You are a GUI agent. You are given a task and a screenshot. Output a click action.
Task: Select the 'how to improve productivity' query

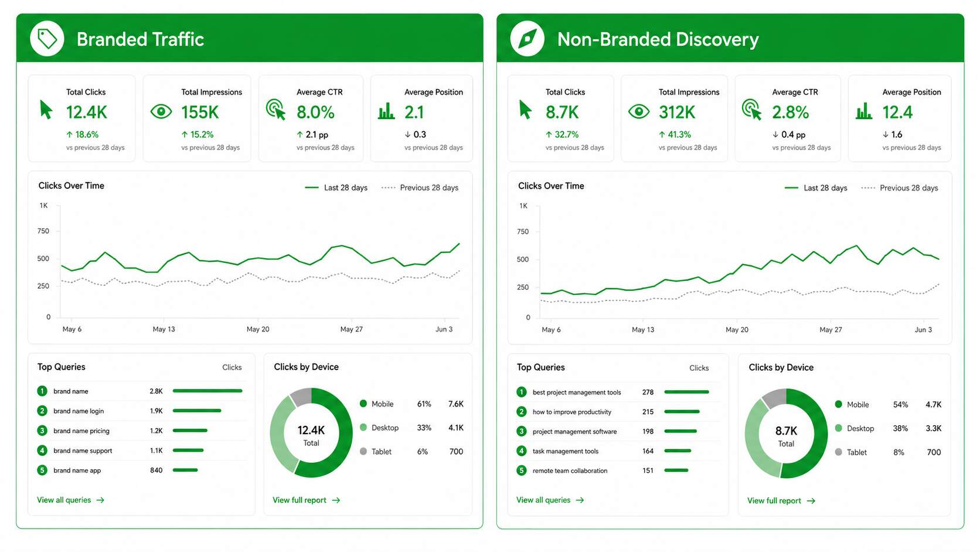(x=572, y=412)
